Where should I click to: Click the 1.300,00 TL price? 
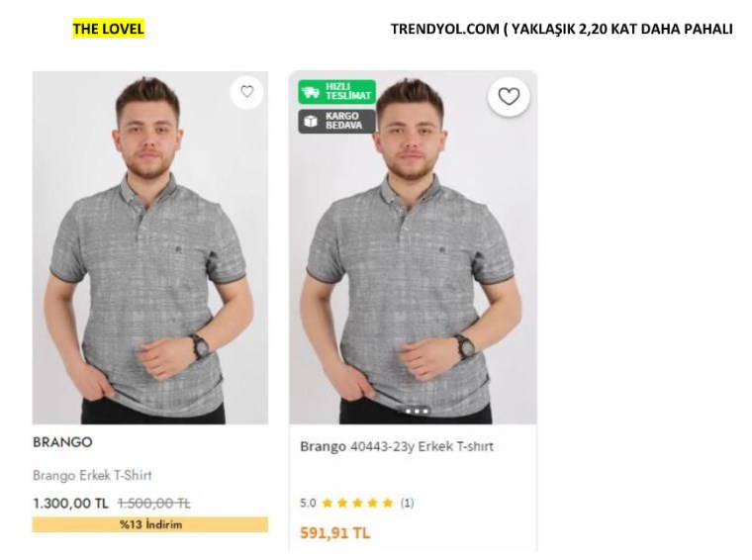click(70, 503)
